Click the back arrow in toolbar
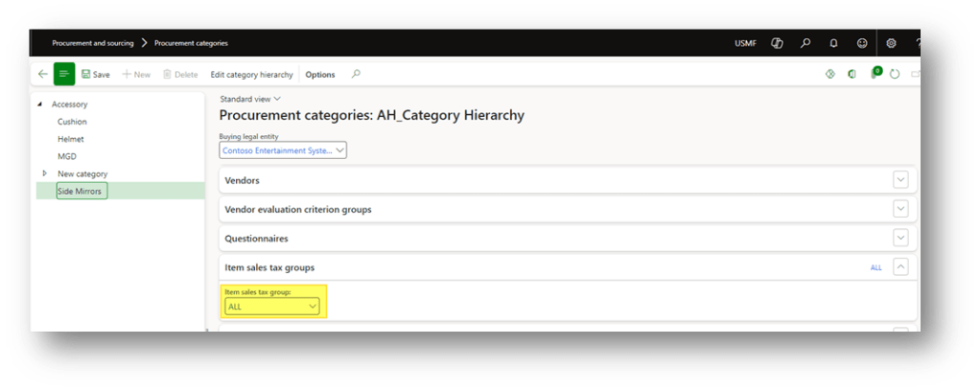Image resolution: width=980 pixels, height=391 pixels. pyautogui.click(x=42, y=74)
